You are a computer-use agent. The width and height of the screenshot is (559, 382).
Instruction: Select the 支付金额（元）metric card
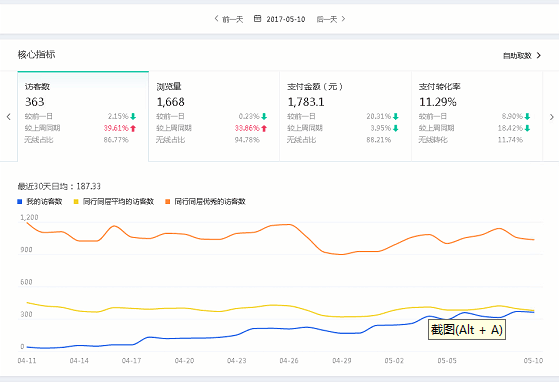pos(345,116)
